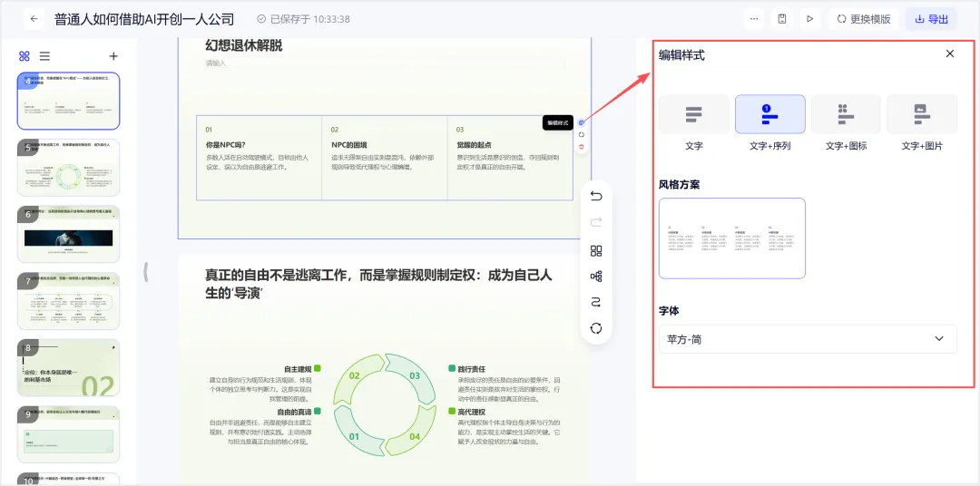
Task: Close the 编辑样式 panel
Action: click(950, 53)
